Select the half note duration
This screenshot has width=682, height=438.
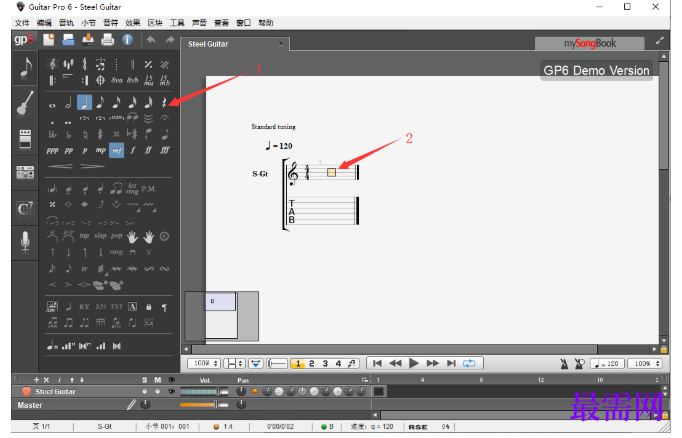pos(68,103)
